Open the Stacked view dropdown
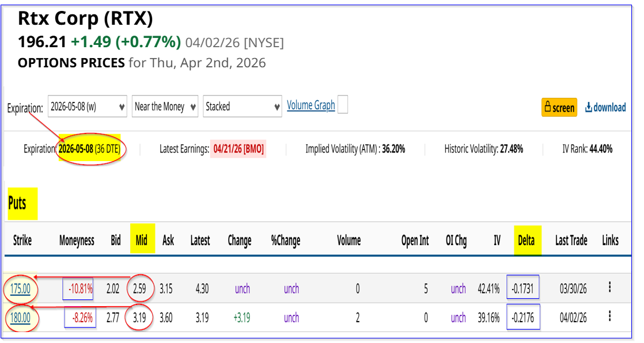Screen dimensions: 644x343 (x=242, y=106)
